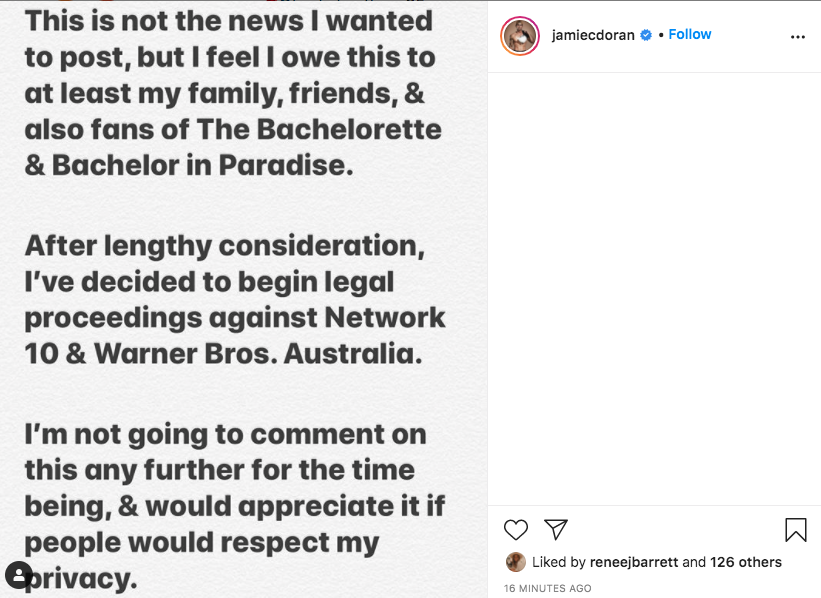Click 'The Bachelorette' line in the post

coord(233,130)
